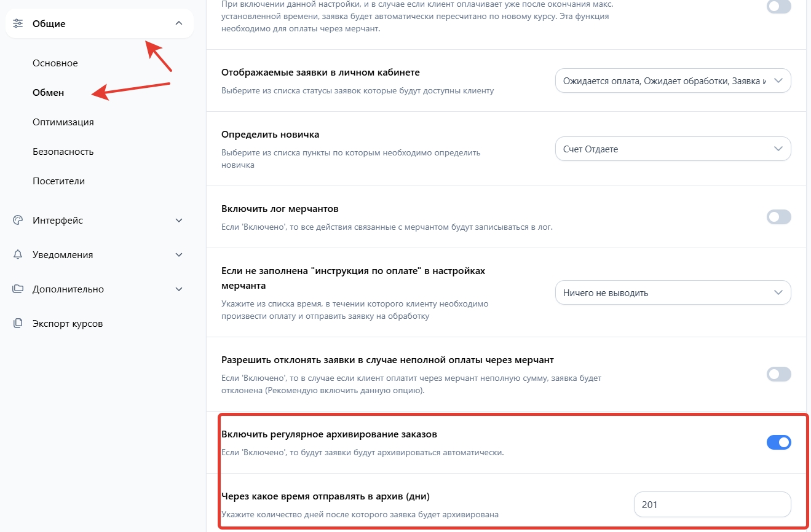Go to Безопасность settings
Image resolution: width=811 pixels, height=532 pixels.
pyautogui.click(x=63, y=152)
